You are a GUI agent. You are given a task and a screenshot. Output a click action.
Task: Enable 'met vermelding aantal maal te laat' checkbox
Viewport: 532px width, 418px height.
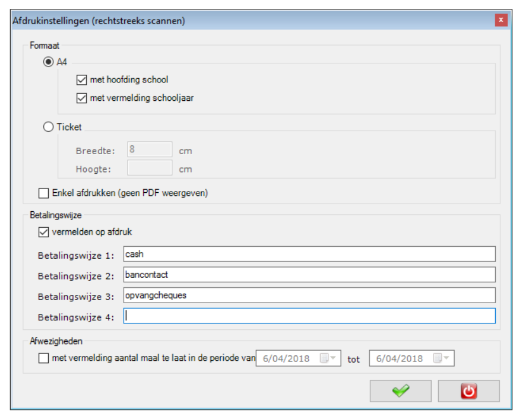tap(43, 358)
